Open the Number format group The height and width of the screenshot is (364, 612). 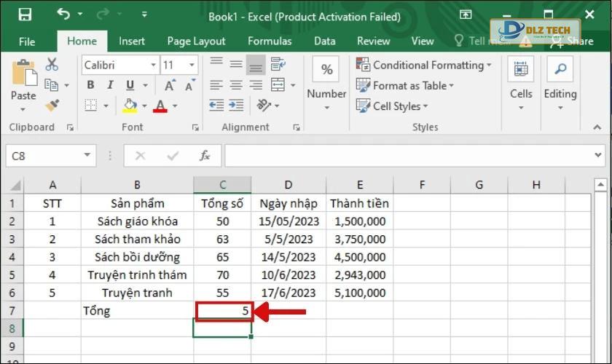(x=326, y=84)
